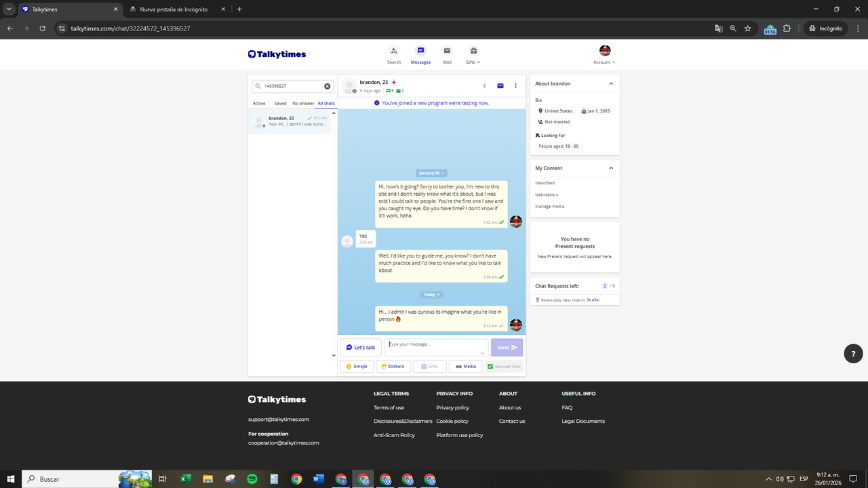Open a new browser tab with plus
Screen dimensions: 868x488
pyautogui.click(x=239, y=9)
